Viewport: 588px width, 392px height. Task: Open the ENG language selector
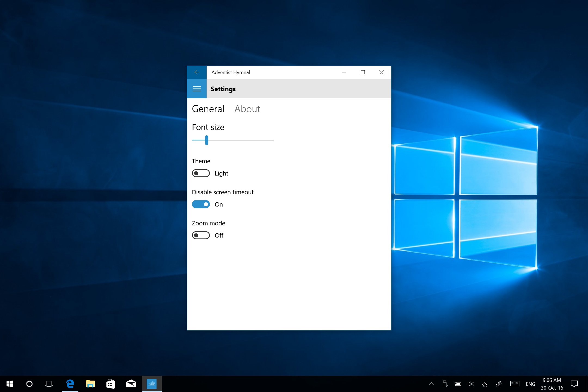(530, 384)
